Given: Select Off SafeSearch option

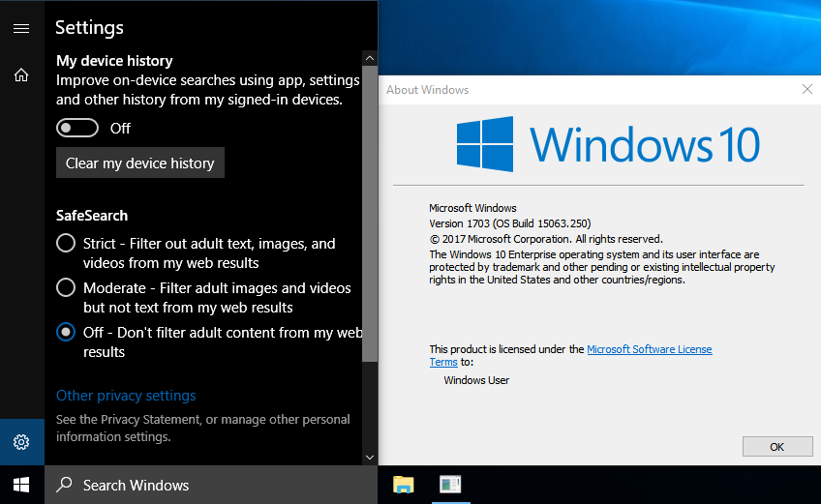Looking at the screenshot, I should 66,333.
